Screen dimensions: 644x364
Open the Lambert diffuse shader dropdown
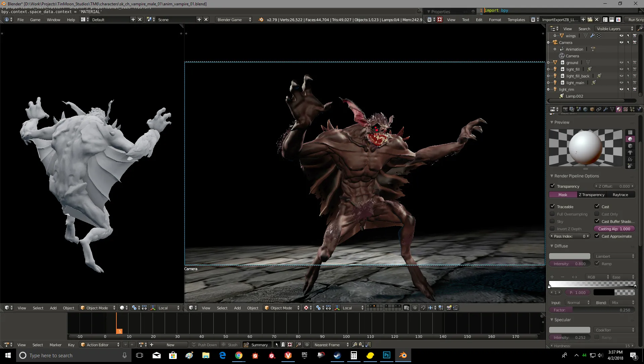click(x=614, y=256)
